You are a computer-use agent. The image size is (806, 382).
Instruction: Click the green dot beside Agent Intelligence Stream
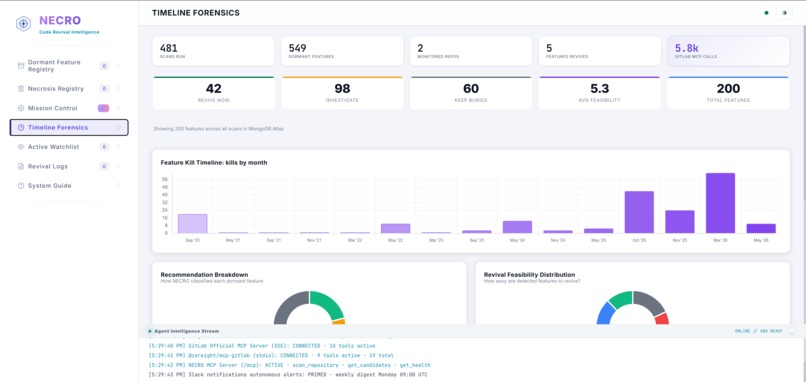click(150, 331)
